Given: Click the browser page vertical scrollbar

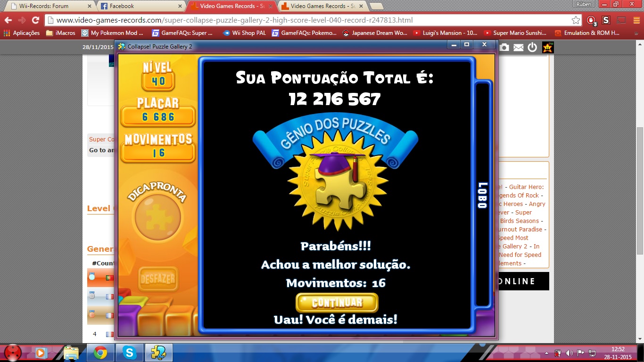Looking at the screenshot, I should coord(640,189).
